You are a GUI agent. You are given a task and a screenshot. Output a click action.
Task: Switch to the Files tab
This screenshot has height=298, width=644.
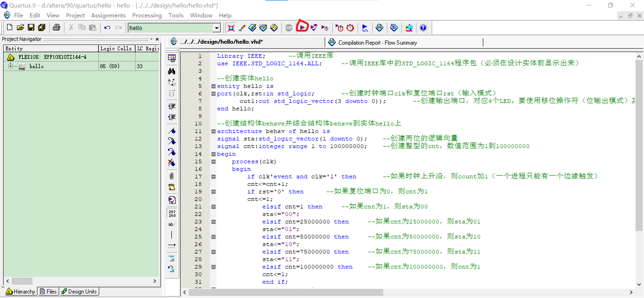coord(49,291)
